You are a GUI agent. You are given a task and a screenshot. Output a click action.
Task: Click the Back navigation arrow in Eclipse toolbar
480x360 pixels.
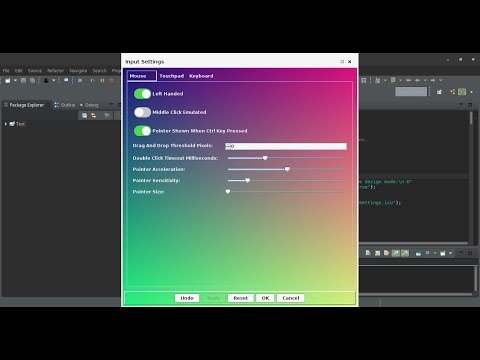[417, 80]
